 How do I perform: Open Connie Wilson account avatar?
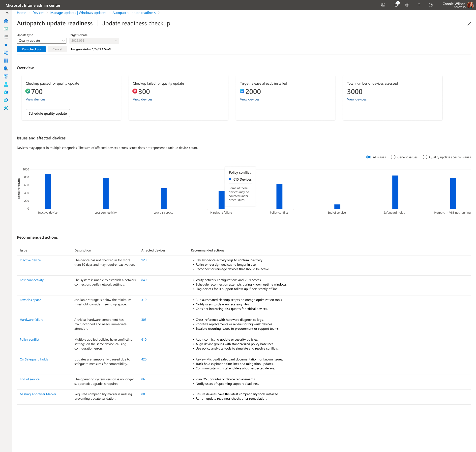470,5
